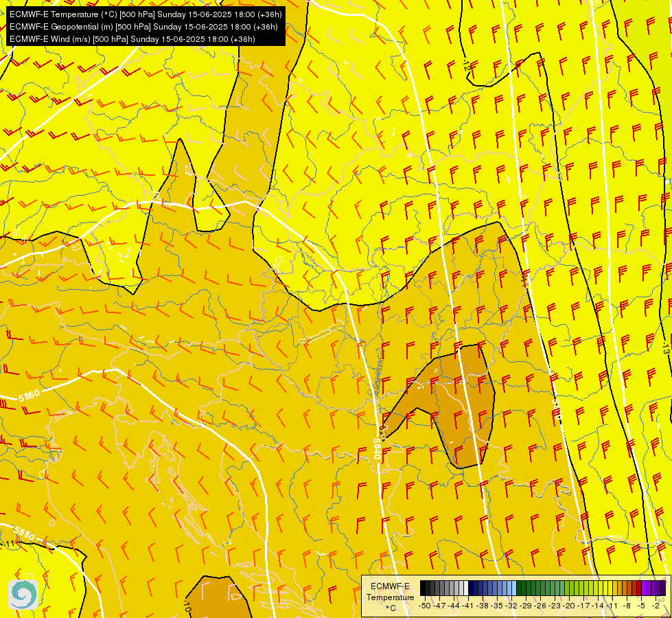Click the legend's ECMWF-E Temperature °C caption

pos(391,597)
